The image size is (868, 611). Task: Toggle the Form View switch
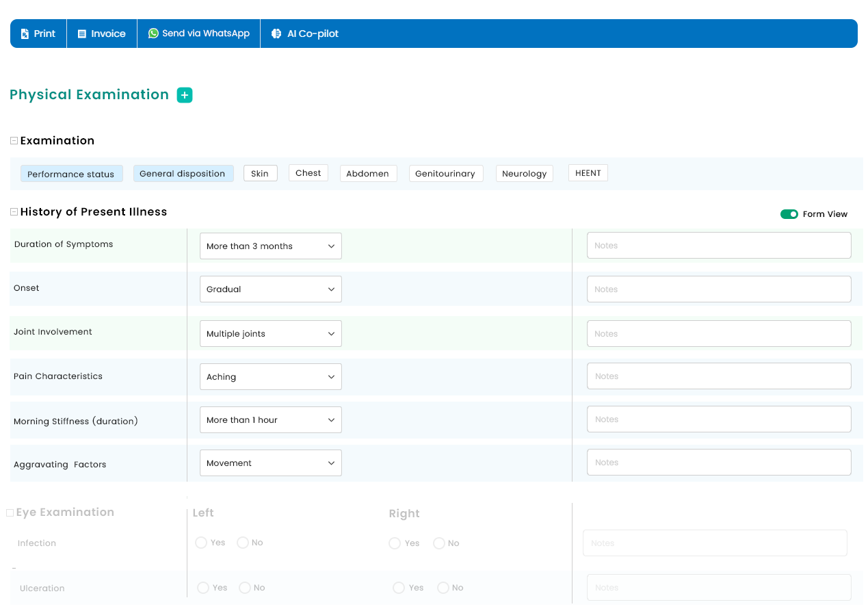789,214
